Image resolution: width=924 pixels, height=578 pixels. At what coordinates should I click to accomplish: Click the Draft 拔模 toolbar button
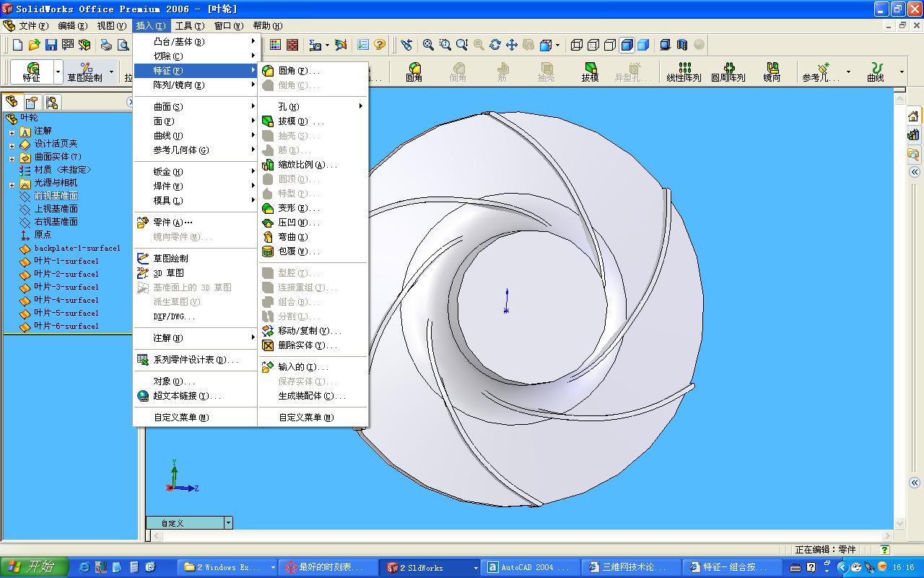point(590,72)
